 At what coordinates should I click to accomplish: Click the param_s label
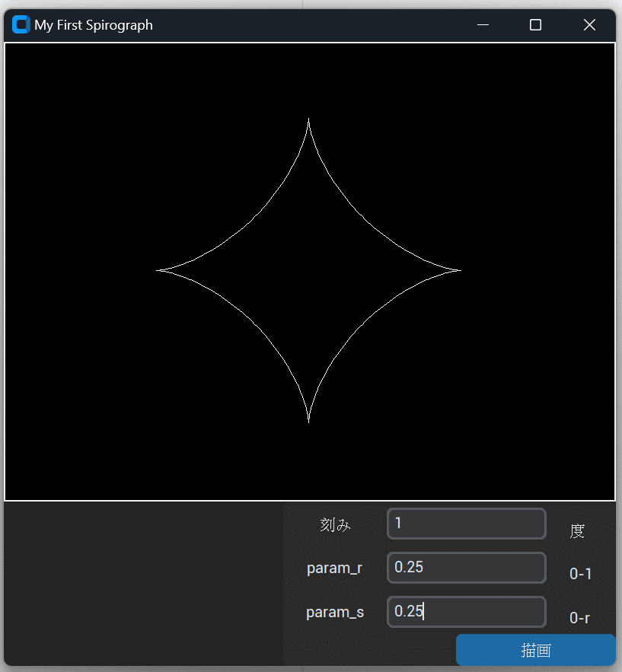[335, 612]
